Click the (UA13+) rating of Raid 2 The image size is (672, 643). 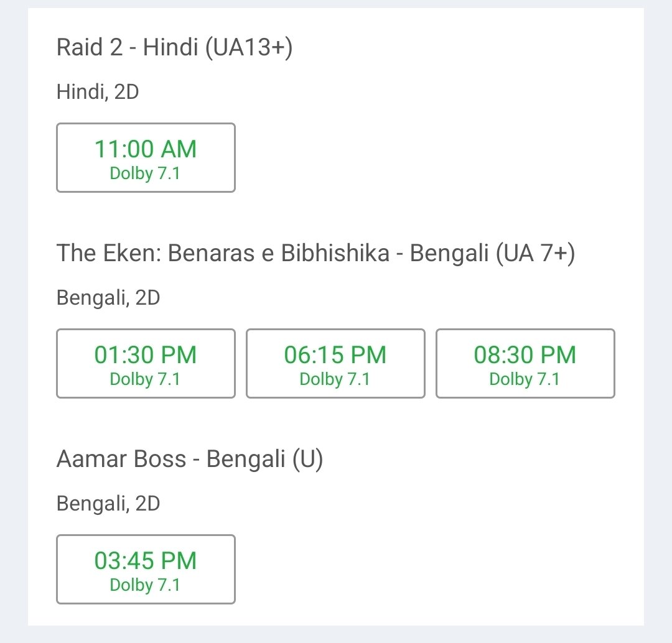point(249,47)
